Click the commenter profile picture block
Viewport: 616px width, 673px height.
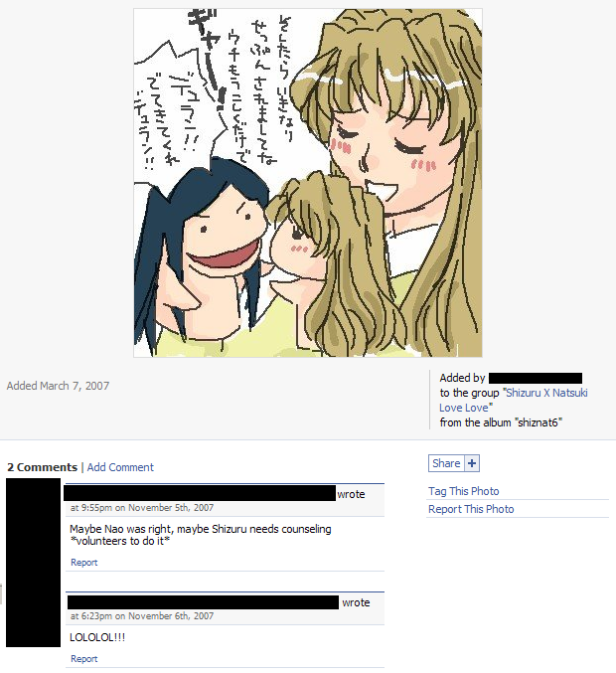(33, 563)
